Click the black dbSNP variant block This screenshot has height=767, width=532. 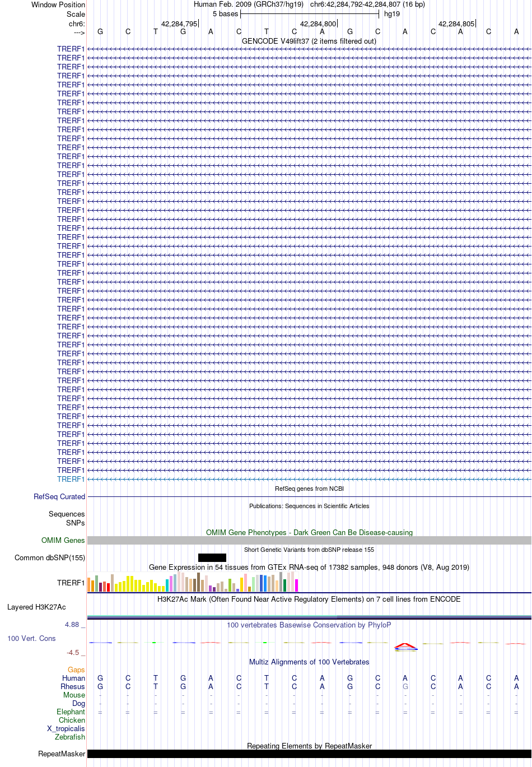[212, 557]
